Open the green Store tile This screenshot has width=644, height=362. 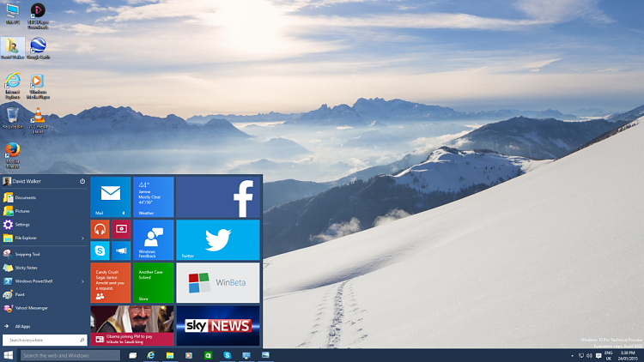153,283
